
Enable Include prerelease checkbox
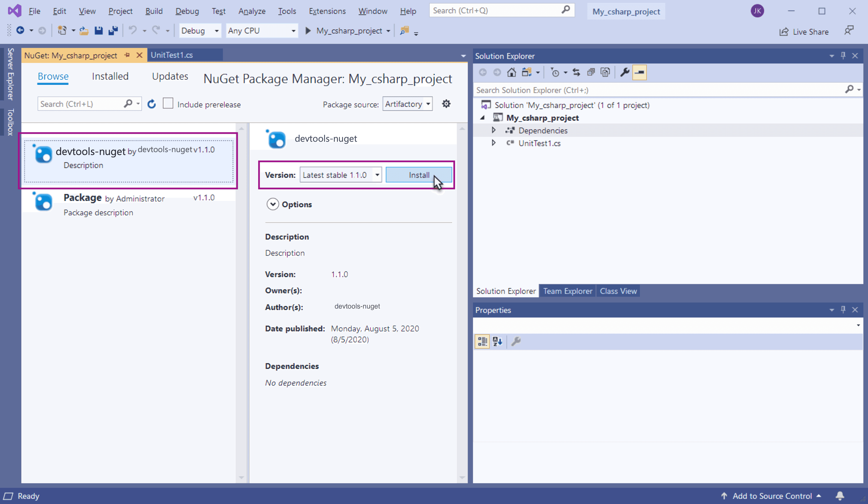pyautogui.click(x=168, y=104)
